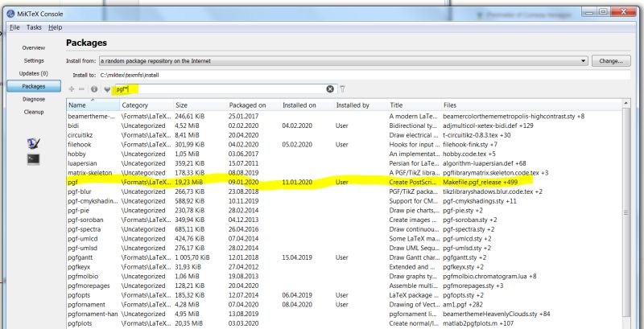Click the uninstall package minus icon

(x=81, y=89)
